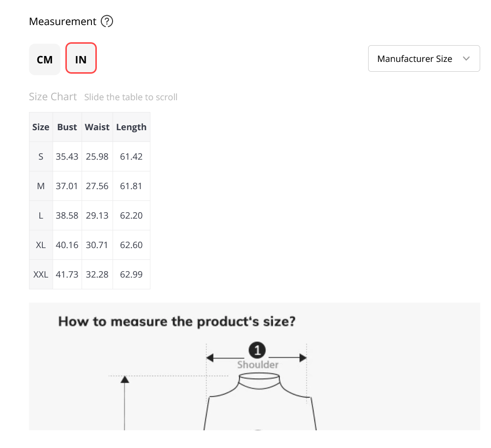Click the Shoulder label in the diagram
491x448 pixels.
pos(258,364)
